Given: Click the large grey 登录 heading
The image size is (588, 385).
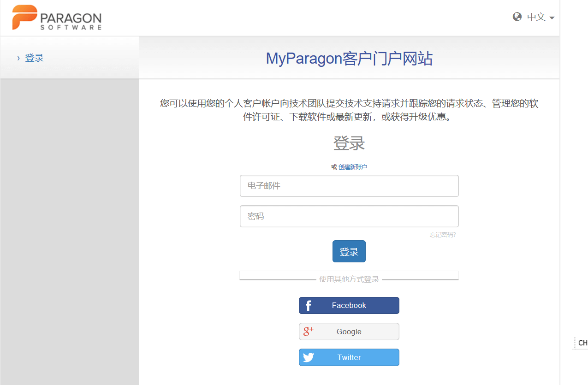Looking at the screenshot, I should [349, 143].
